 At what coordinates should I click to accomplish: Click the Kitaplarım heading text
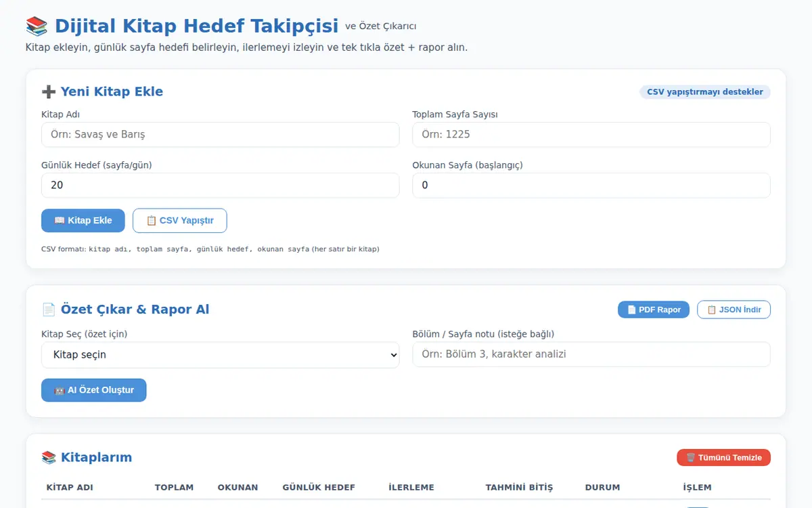click(x=96, y=457)
